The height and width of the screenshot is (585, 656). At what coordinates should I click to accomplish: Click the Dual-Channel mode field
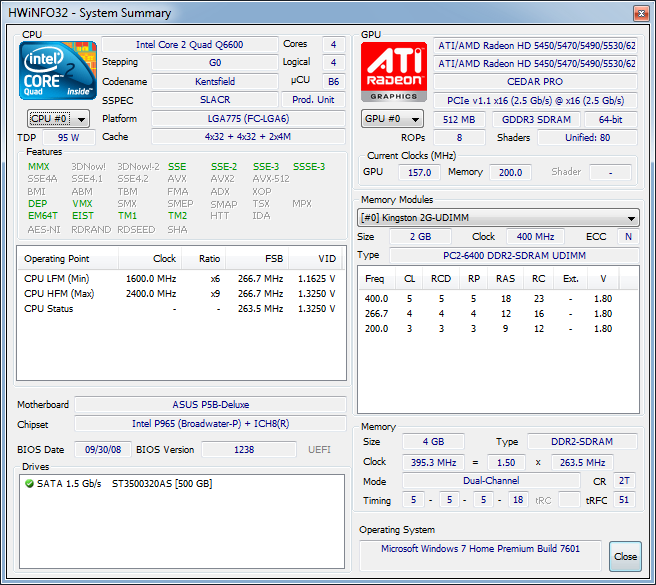491,480
